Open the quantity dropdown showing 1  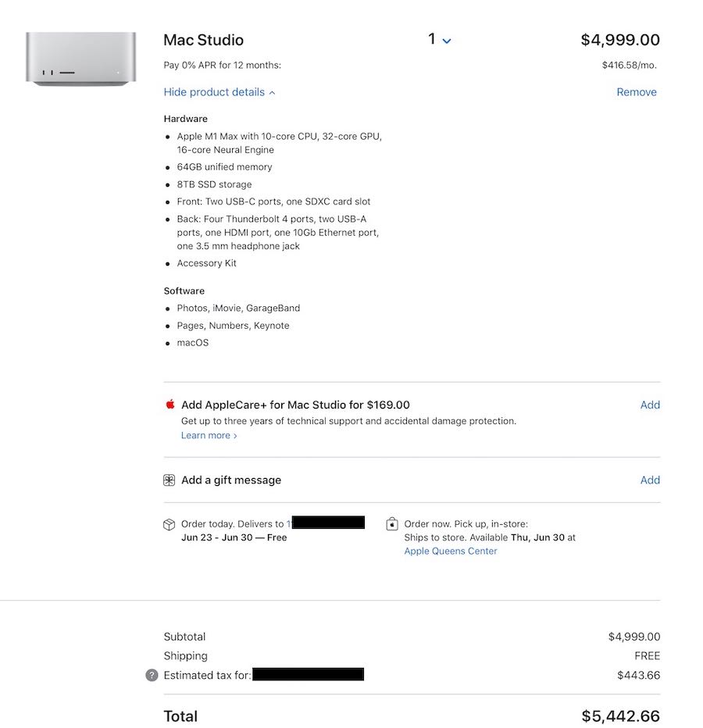[x=440, y=40]
